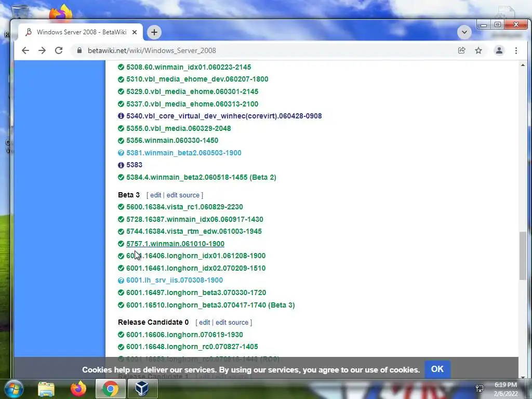Open VirtualBox from the taskbar
This screenshot has height=399, width=532.
[x=142, y=389]
